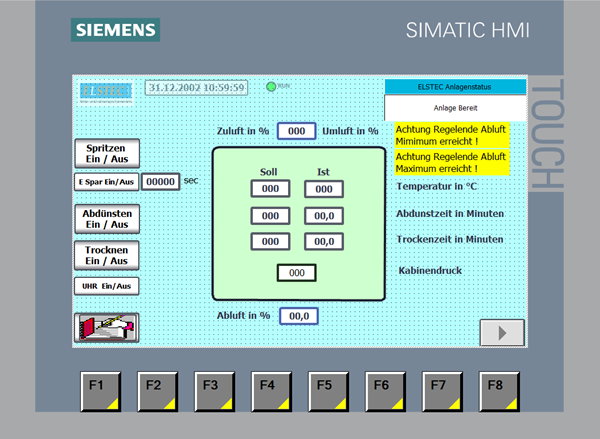
Task: Toggle Spritzen Ein / Aus
Action: pos(107,153)
